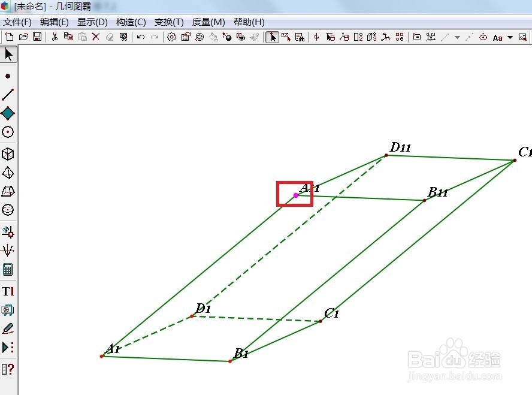
Task: Click vertex point B1 on canvas
Action: (230, 361)
